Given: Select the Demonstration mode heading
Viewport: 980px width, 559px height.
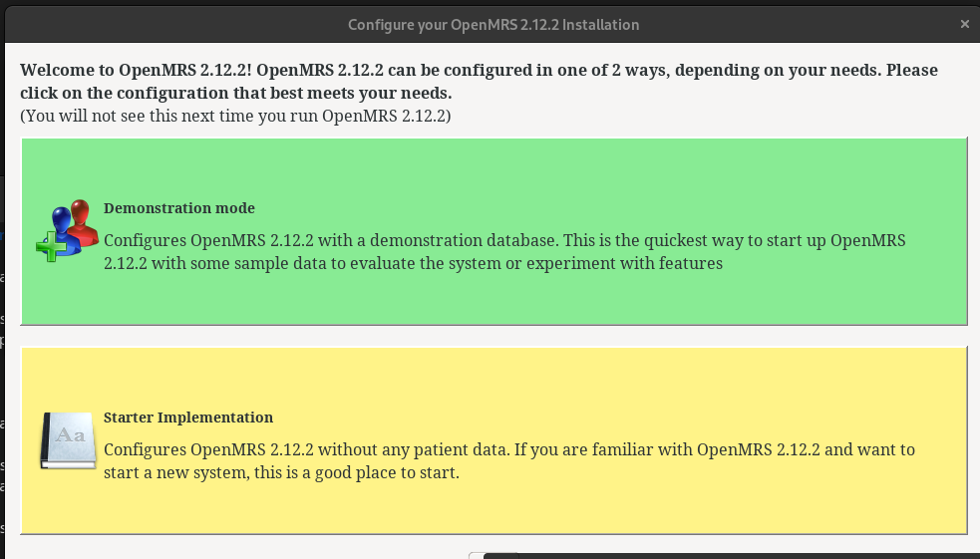Looking at the screenshot, I should 178,208.
